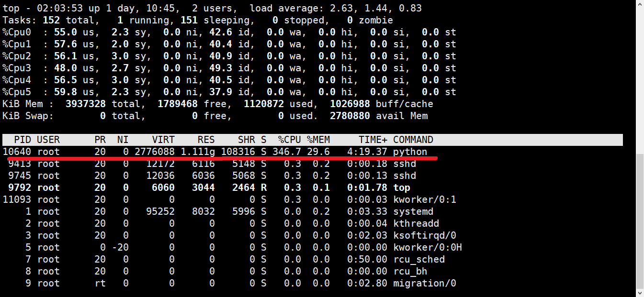This screenshot has height=297, width=644.
Task: Click the 0:50.00 time value
Action: [367, 259]
